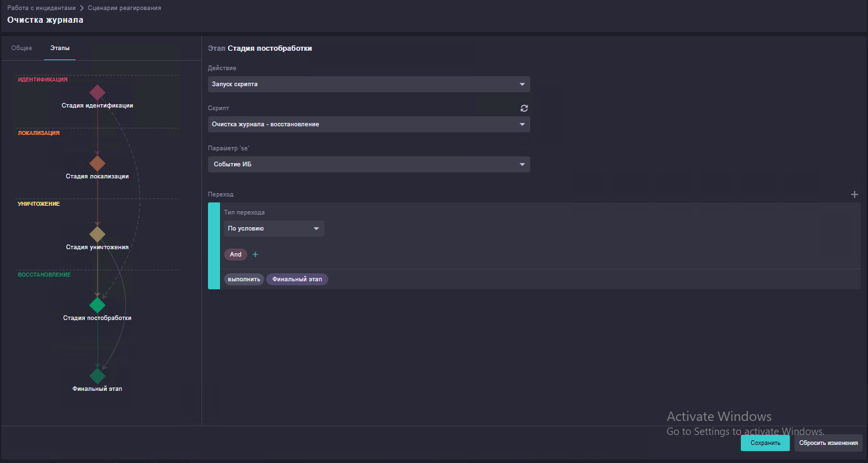Open the Скрипт dropdown list
The image size is (868, 463).
369,124
